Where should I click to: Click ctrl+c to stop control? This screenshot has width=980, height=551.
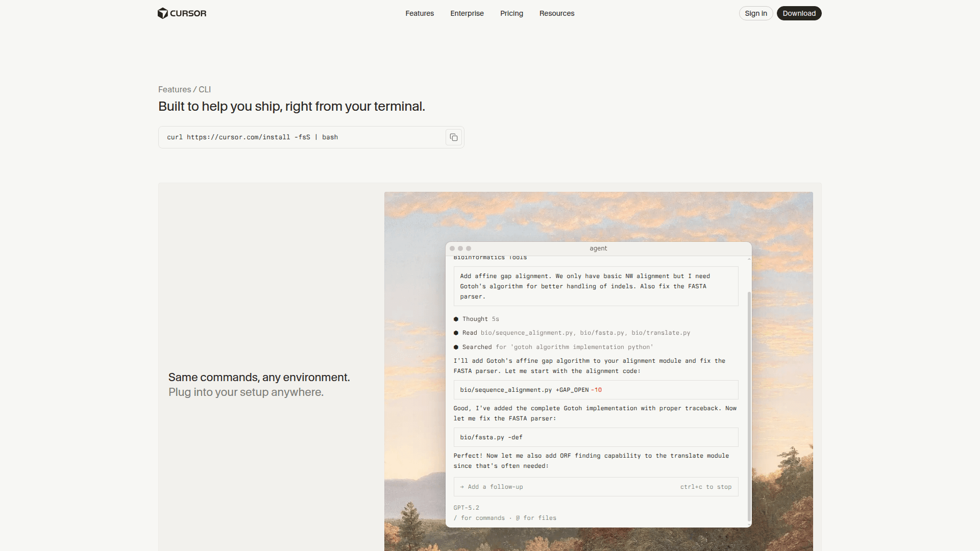click(x=706, y=487)
